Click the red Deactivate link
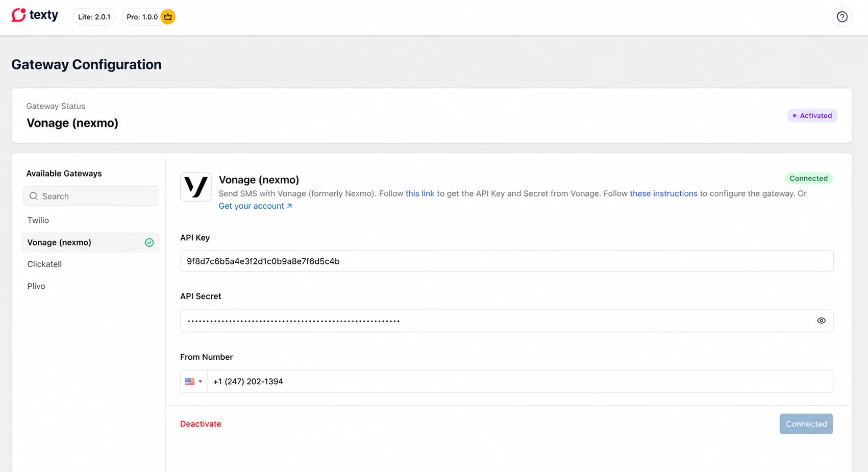 201,424
